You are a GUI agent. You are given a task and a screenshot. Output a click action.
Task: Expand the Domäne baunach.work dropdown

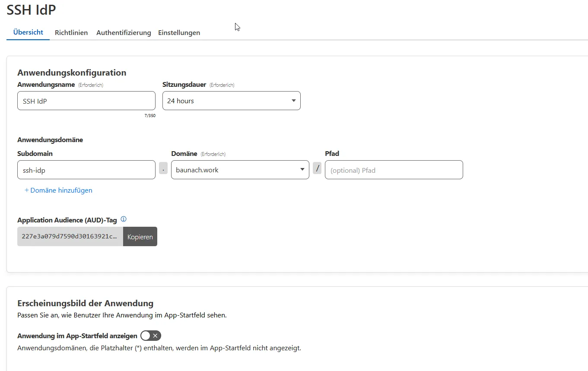(240, 170)
